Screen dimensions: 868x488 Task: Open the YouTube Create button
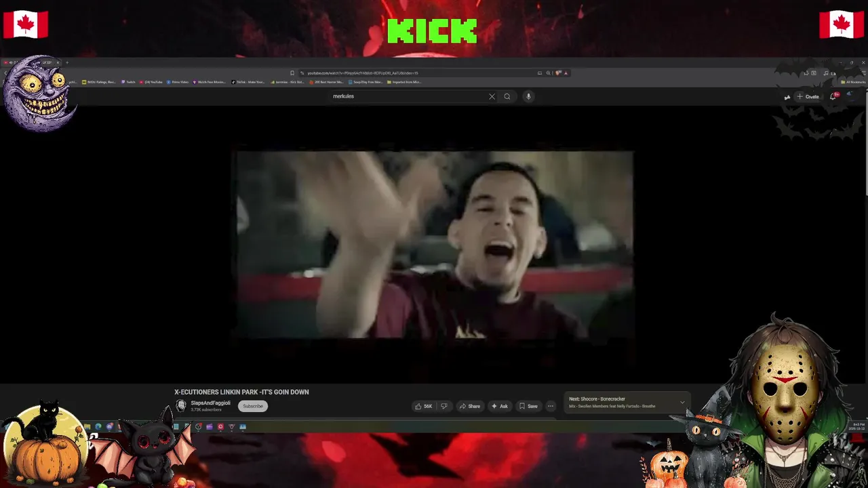tap(808, 96)
